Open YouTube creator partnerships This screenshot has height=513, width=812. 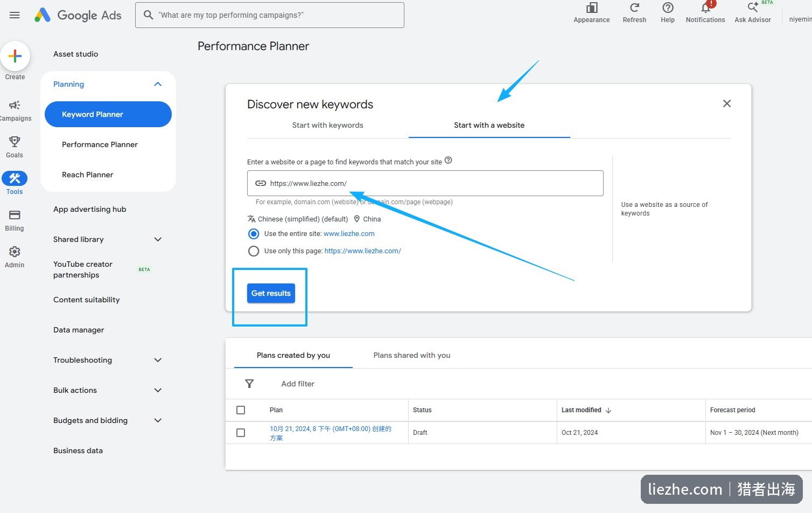tap(83, 269)
